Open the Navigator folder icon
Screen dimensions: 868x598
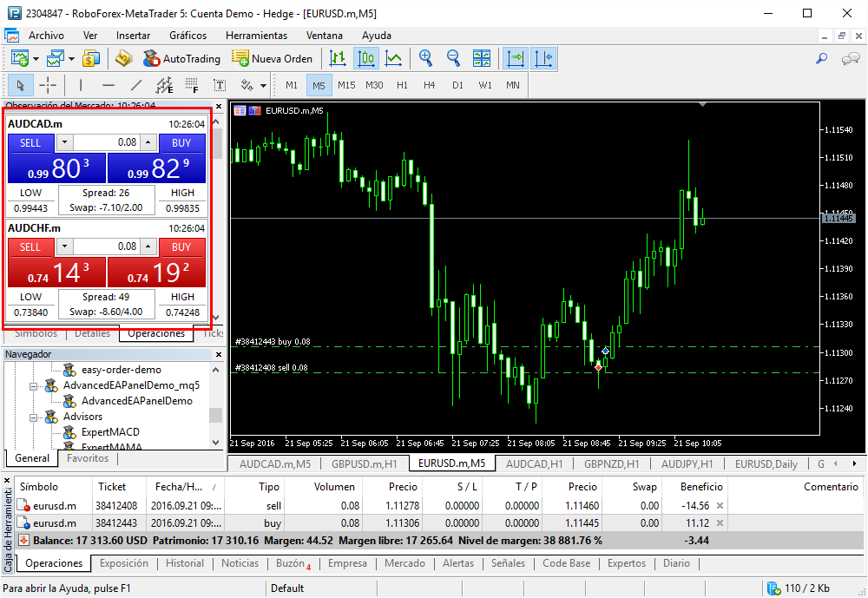124,58
